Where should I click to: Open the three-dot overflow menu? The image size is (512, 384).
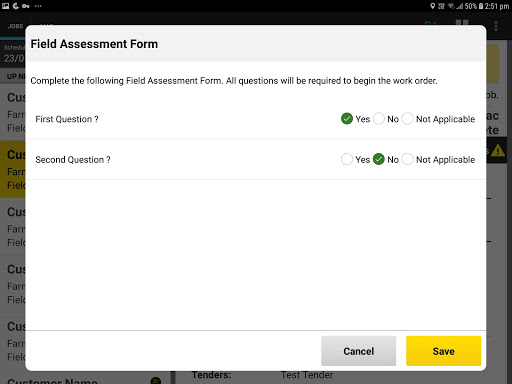pyautogui.click(x=496, y=26)
